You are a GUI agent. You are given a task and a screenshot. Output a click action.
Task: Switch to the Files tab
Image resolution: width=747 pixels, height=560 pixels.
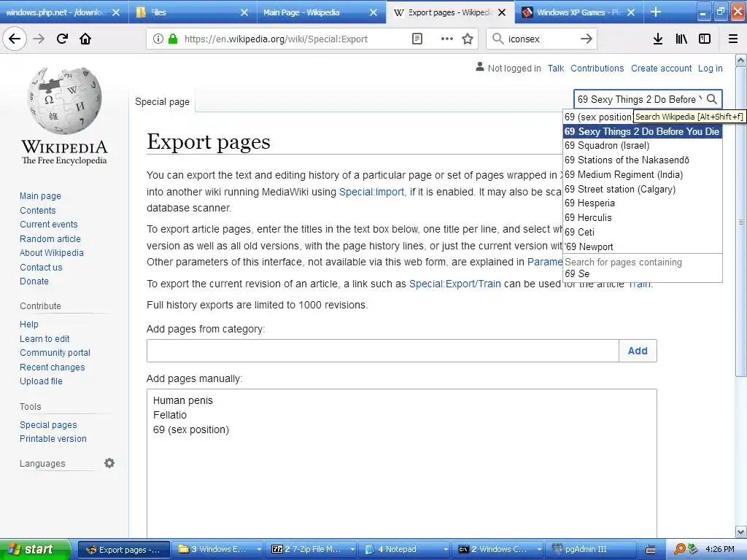point(193,12)
